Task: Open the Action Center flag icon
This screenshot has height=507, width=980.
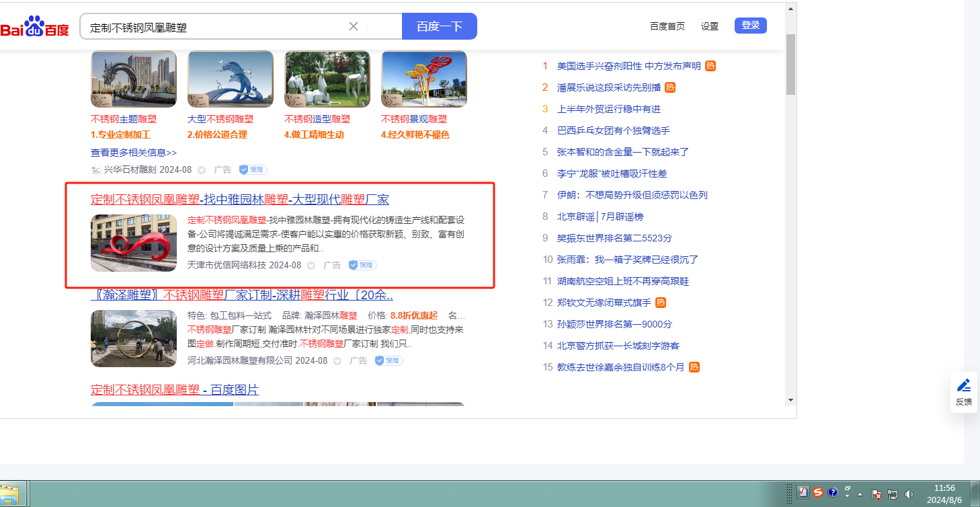Action: [x=876, y=494]
